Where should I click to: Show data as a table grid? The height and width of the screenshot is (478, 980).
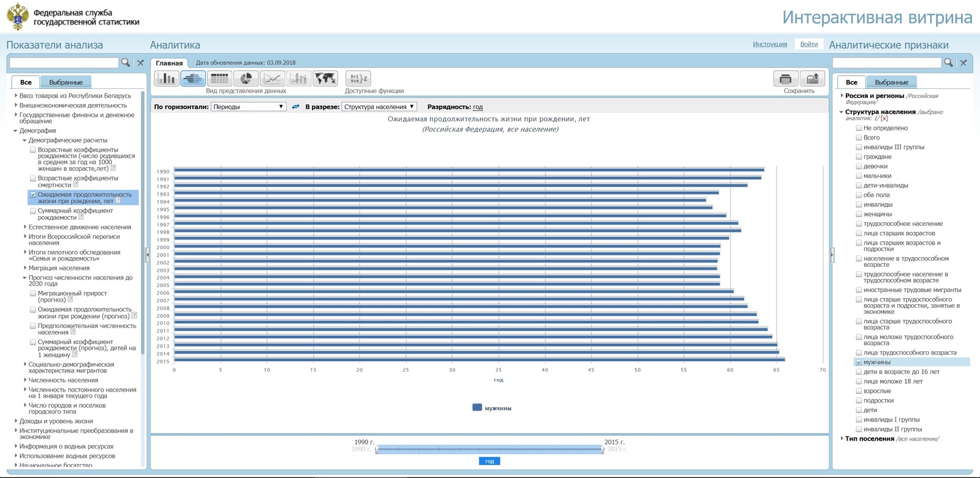219,78
